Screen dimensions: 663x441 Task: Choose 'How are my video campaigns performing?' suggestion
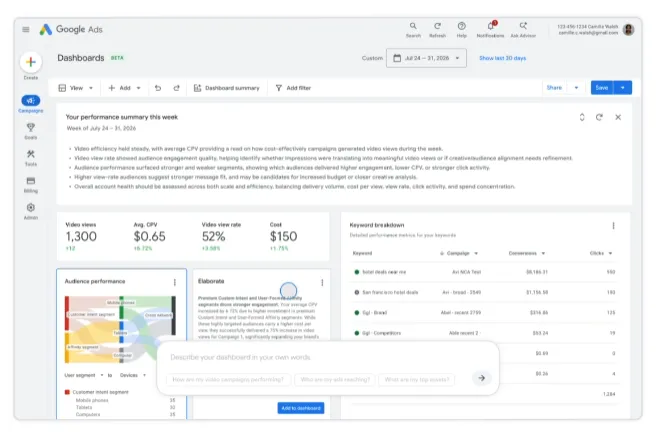pyautogui.click(x=228, y=380)
